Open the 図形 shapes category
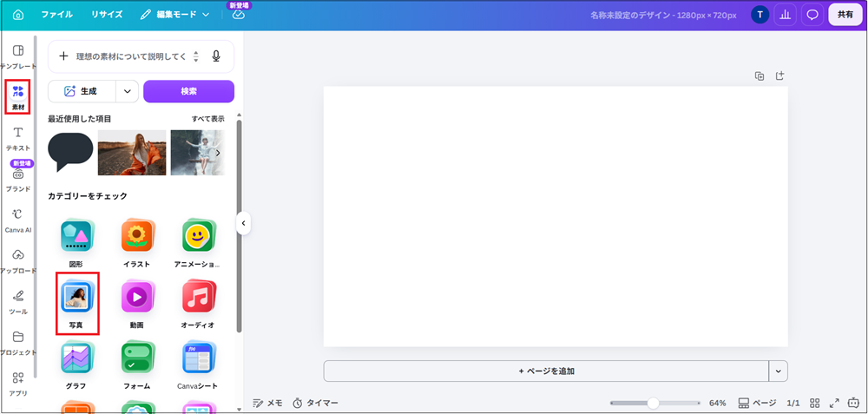 coord(76,244)
